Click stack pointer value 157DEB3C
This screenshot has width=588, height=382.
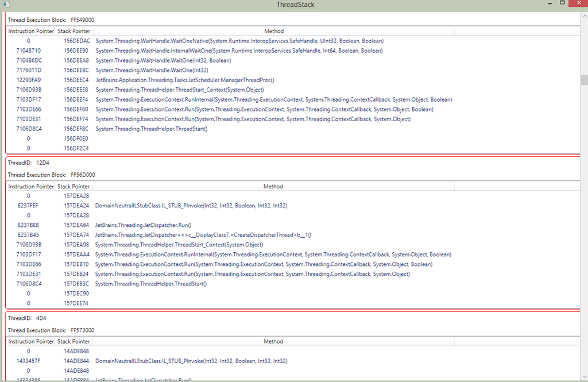pyautogui.click(x=76, y=284)
